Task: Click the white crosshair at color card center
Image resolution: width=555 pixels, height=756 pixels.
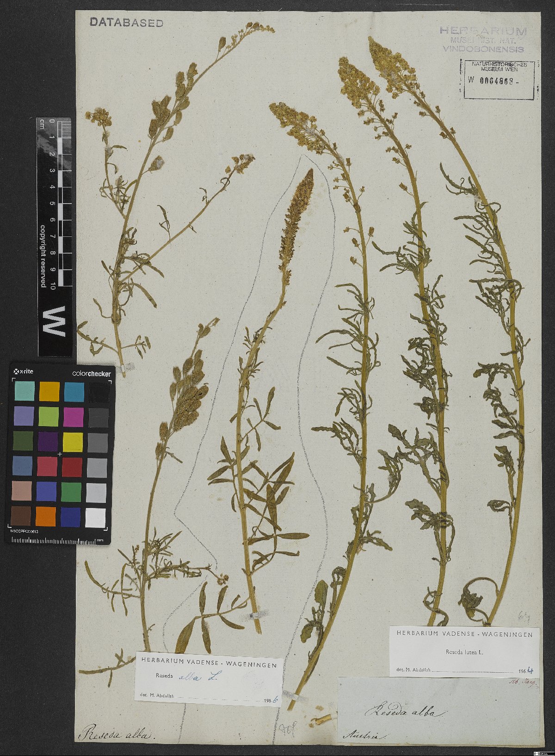Action: click(60, 454)
